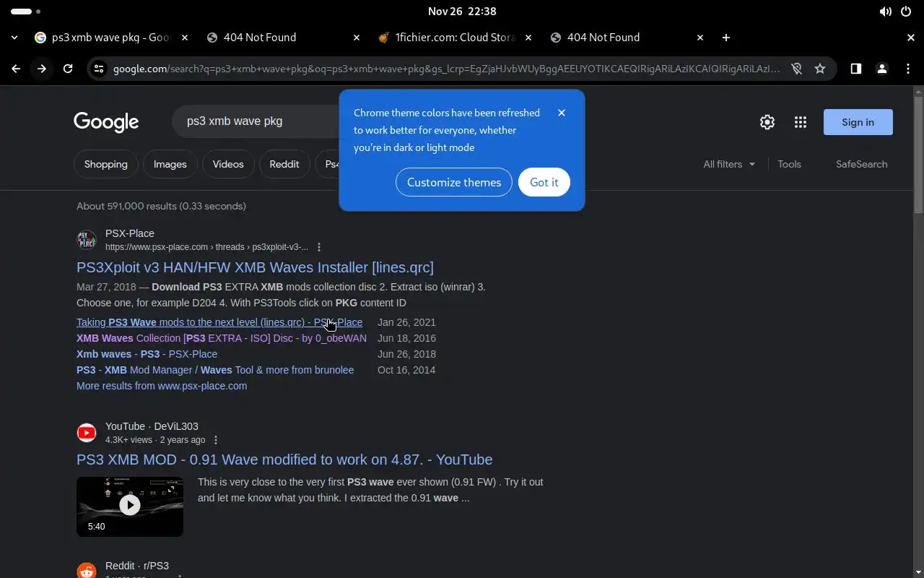The height and width of the screenshot is (578, 924).
Task: Open More results from www.psx-place.com
Action: point(162,386)
